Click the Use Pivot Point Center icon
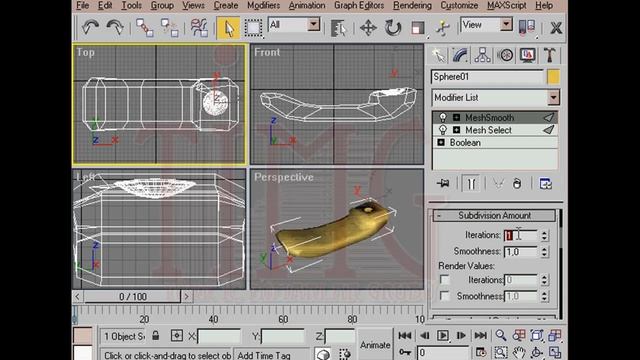640x360 pixels. pos(527,28)
